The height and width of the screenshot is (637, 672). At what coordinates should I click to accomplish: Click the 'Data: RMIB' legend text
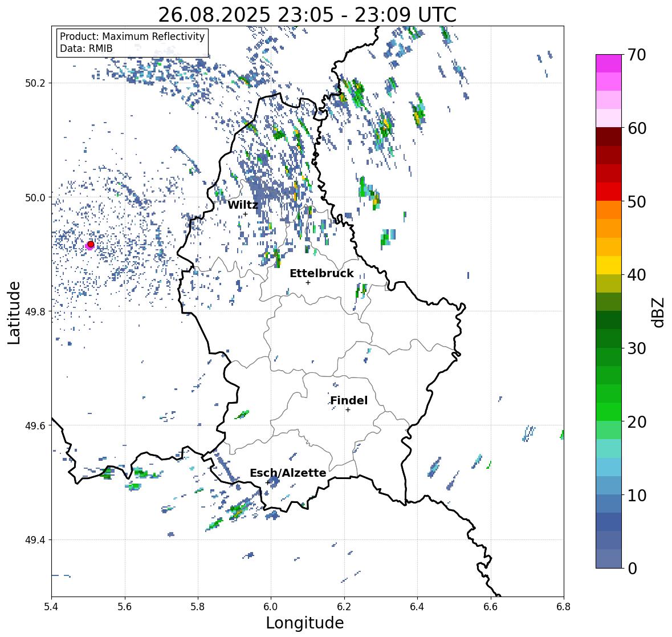point(86,48)
